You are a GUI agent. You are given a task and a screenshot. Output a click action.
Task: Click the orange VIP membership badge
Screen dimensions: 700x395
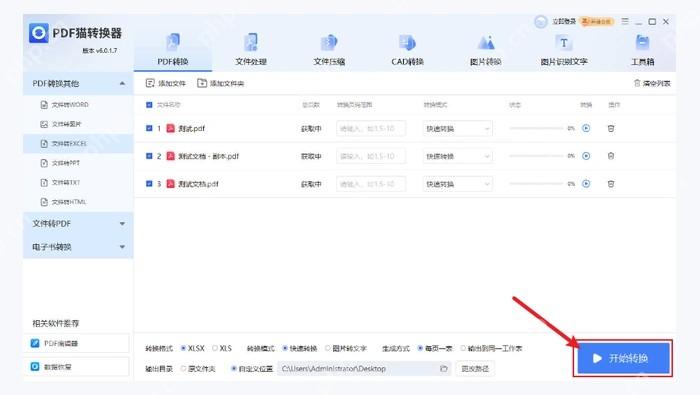(x=597, y=21)
